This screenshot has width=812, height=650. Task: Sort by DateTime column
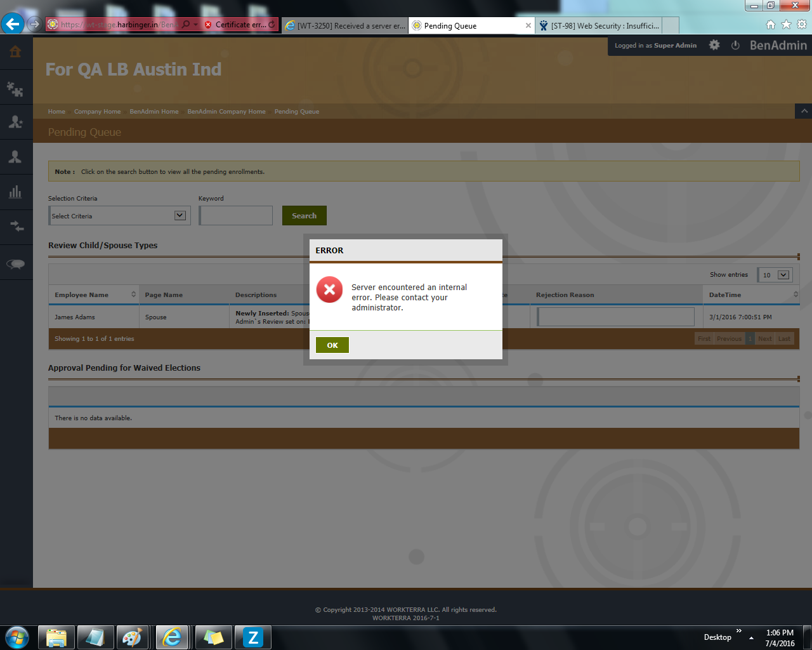coord(751,295)
